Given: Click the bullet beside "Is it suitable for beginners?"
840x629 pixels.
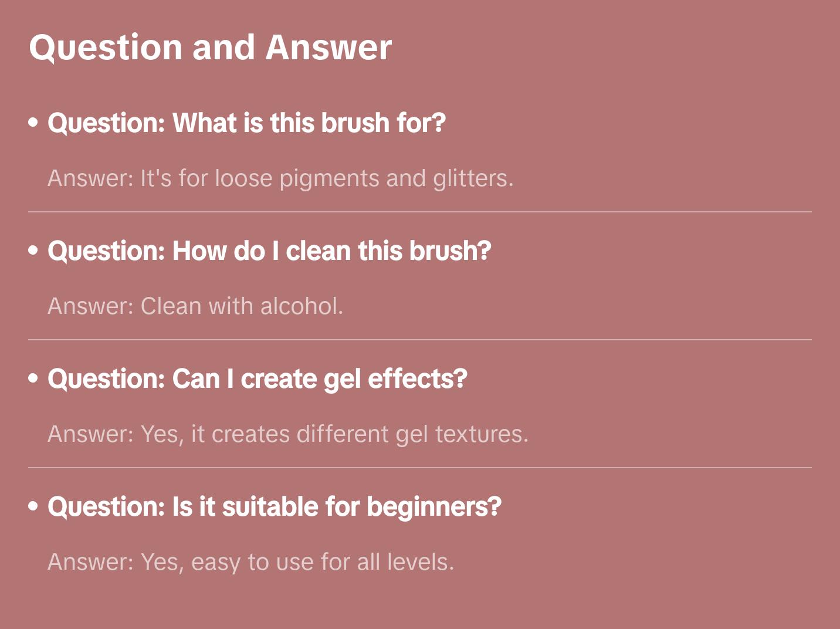Looking at the screenshot, I should (x=33, y=506).
